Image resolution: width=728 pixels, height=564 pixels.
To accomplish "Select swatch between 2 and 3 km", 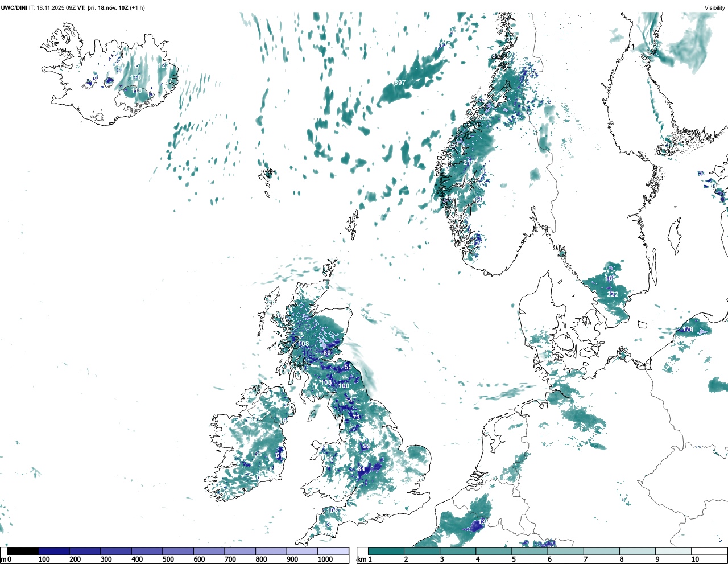I will click(x=422, y=551).
